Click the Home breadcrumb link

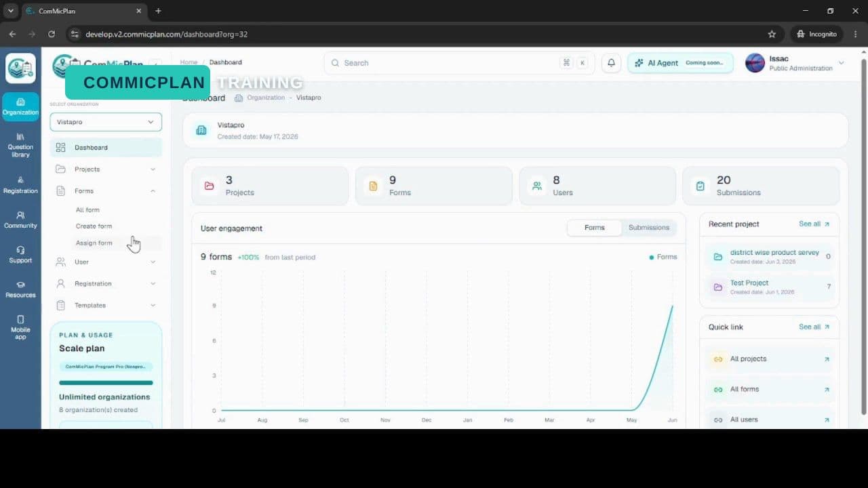tap(189, 62)
